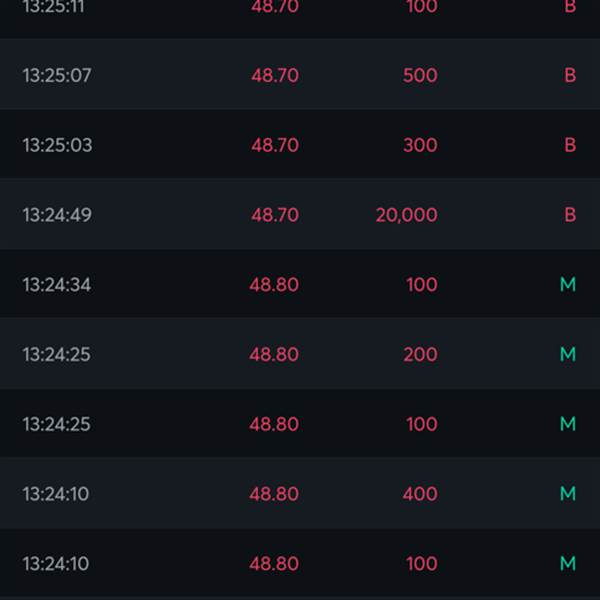Screen dimensions: 600x600
Task: Click the partially visible B marker at 13:25:11
Action: [x=570, y=7]
